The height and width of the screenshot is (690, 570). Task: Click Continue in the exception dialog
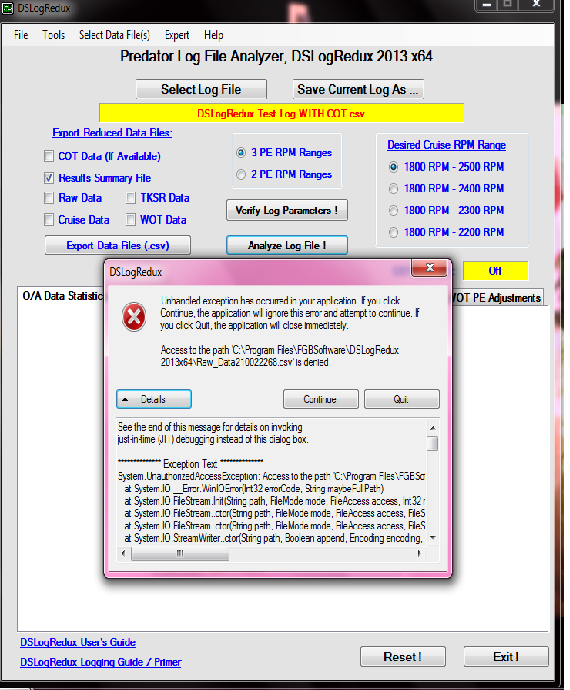(320, 399)
